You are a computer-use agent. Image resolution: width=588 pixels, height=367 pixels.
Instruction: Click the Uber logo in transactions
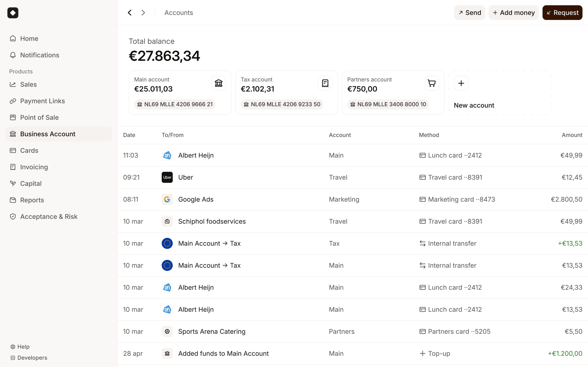[x=167, y=177]
